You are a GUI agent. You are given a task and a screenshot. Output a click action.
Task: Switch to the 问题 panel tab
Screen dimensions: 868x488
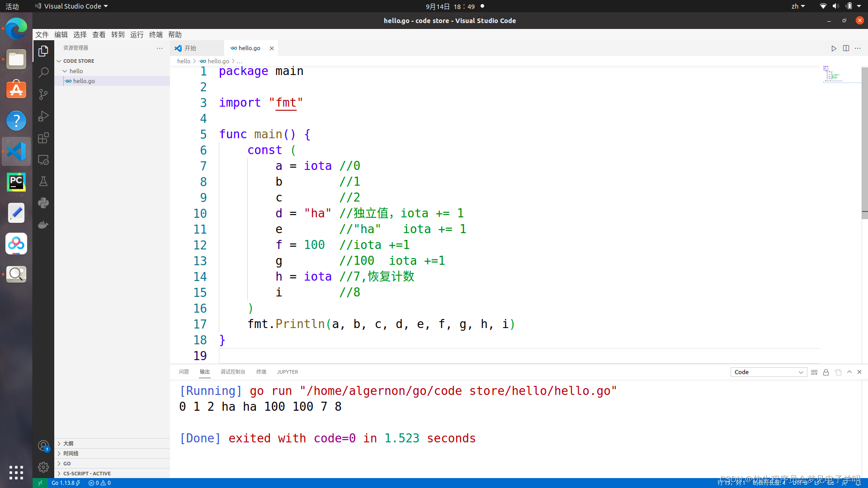(184, 372)
